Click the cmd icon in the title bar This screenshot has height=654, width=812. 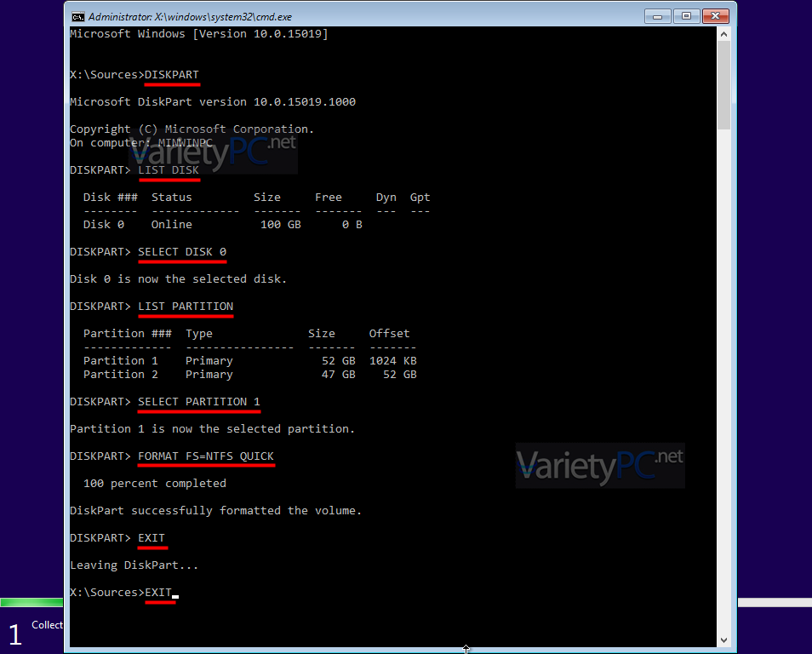[x=77, y=16]
